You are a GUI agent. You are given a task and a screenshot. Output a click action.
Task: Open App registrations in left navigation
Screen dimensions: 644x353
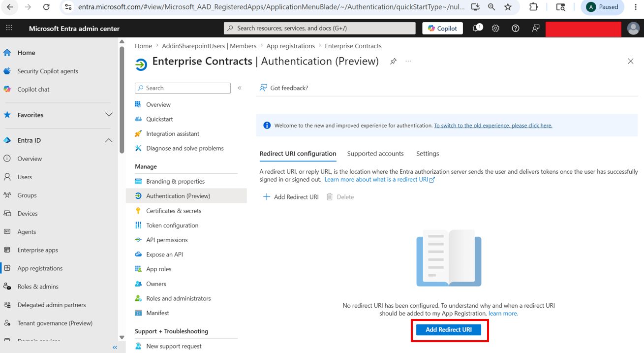(x=40, y=268)
